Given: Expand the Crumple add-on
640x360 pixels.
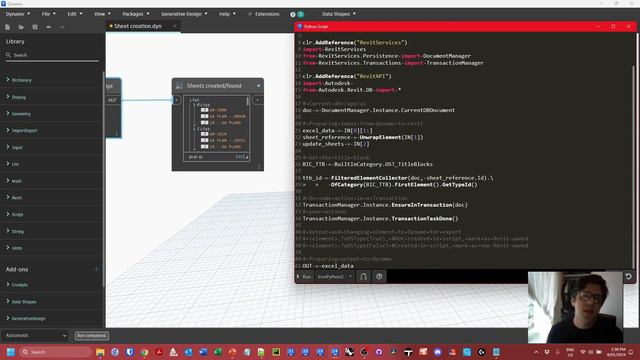Looking at the screenshot, I should point(17,285).
